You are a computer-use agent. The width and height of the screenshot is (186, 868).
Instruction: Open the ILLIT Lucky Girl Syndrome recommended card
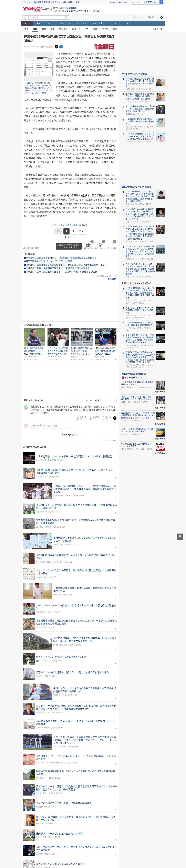point(82,345)
